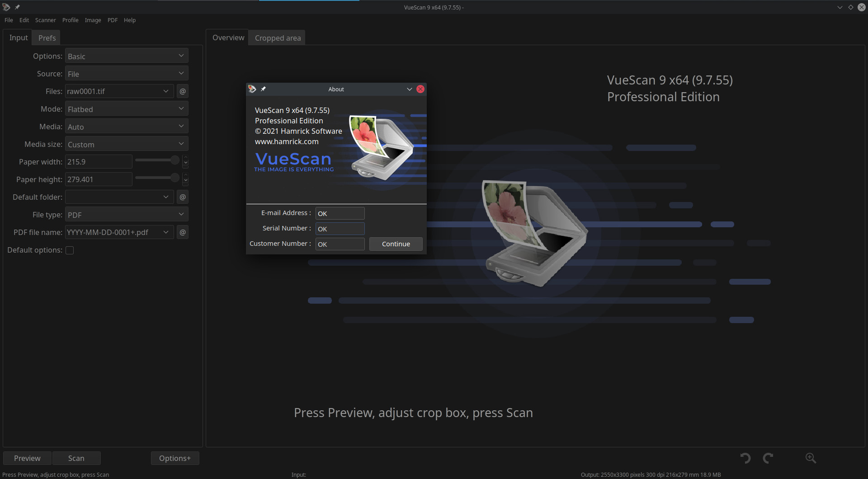Open the Image menu
868x479 pixels.
[x=93, y=20]
